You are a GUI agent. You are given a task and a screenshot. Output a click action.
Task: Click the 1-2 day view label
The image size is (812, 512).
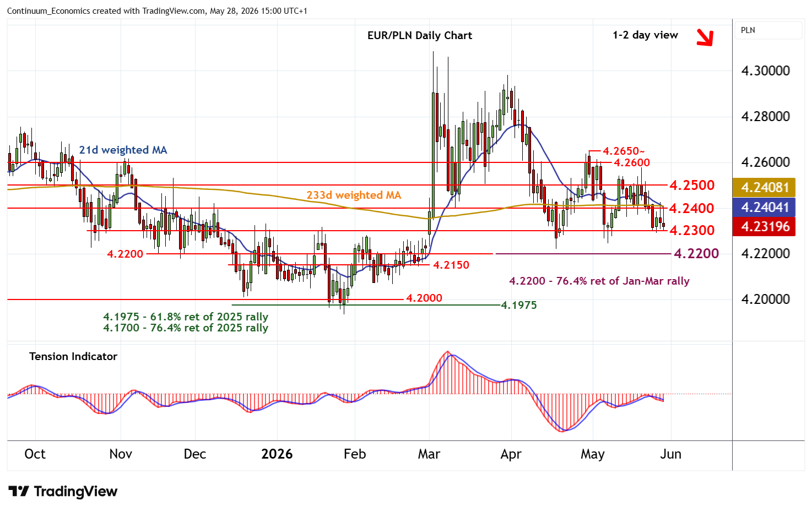(645, 35)
